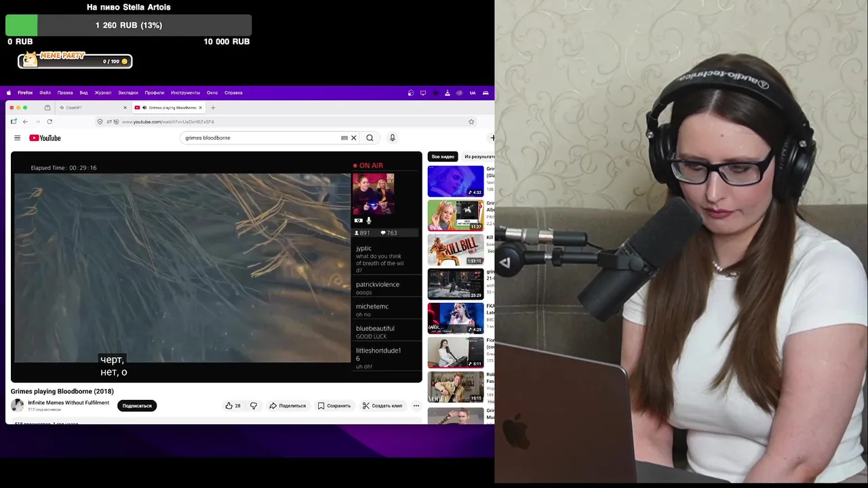Close the Grimes playing Bloodborne tab
868x488 pixels.
200,108
